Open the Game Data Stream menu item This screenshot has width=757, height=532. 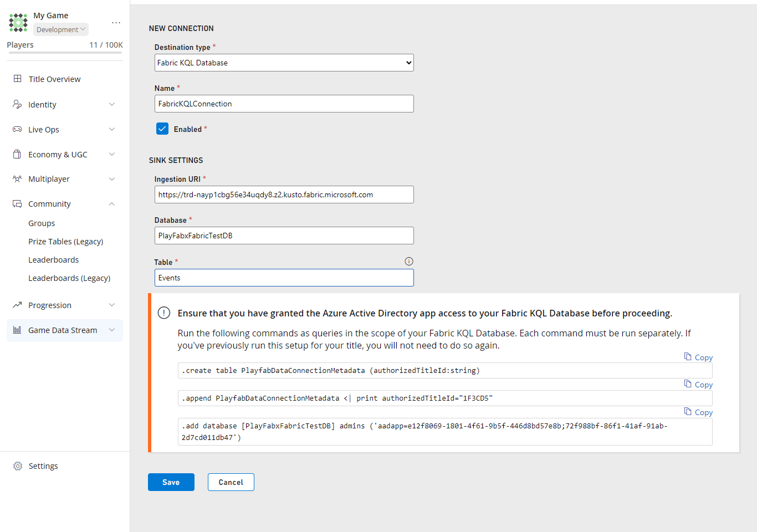click(65, 330)
